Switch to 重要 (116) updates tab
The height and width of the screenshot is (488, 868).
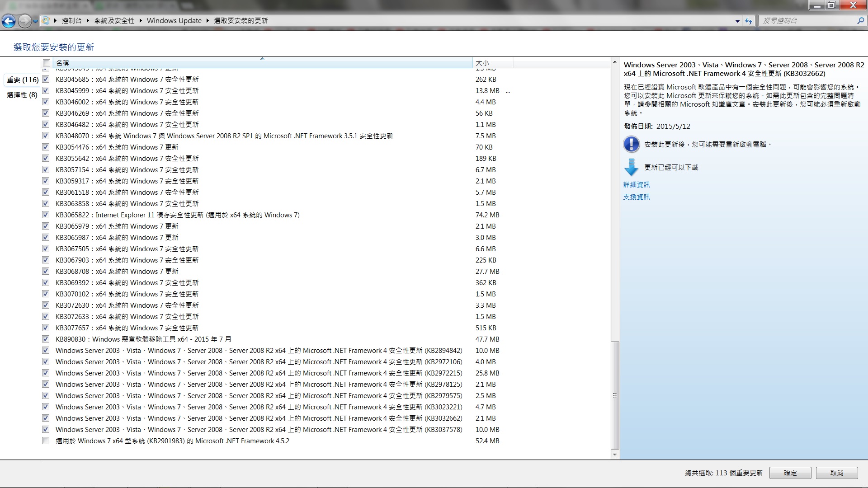23,80
